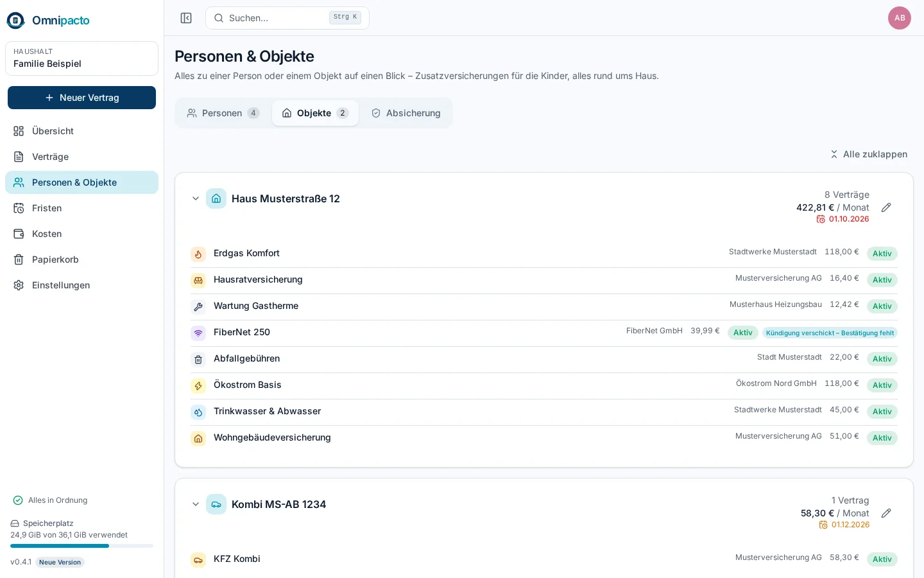924x578 pixels.
Task: Open Fristen in sidebar
Action: pyautogui.click(x=81, y=208)
